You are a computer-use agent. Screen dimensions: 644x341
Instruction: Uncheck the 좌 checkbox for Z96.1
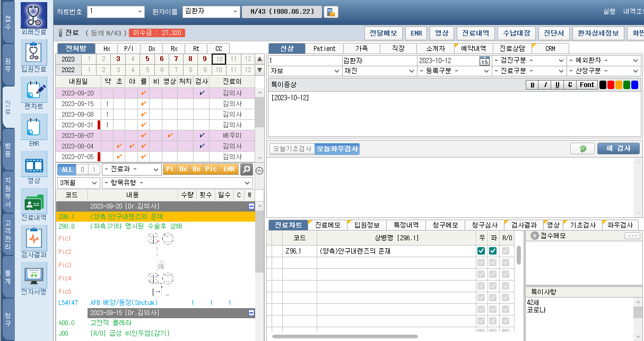(x=493, y=251)
